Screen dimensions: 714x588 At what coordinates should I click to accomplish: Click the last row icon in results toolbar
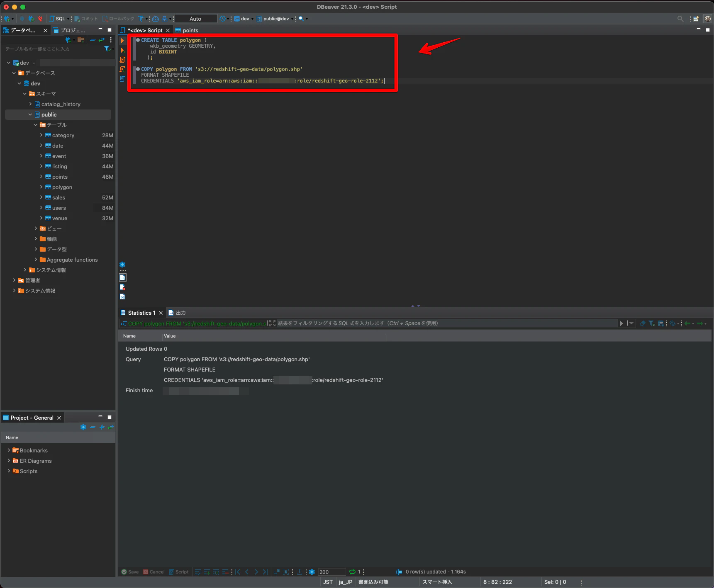tap(265, 572)
